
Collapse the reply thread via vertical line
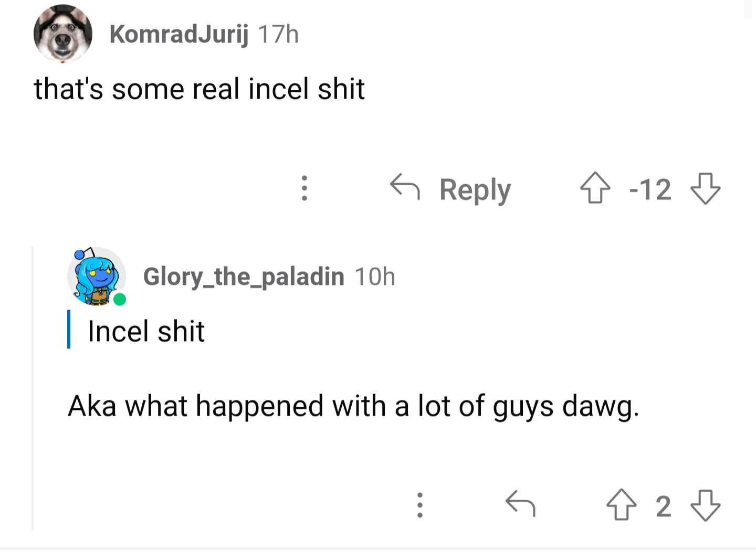pyautogui.click(x=33, y=388)
